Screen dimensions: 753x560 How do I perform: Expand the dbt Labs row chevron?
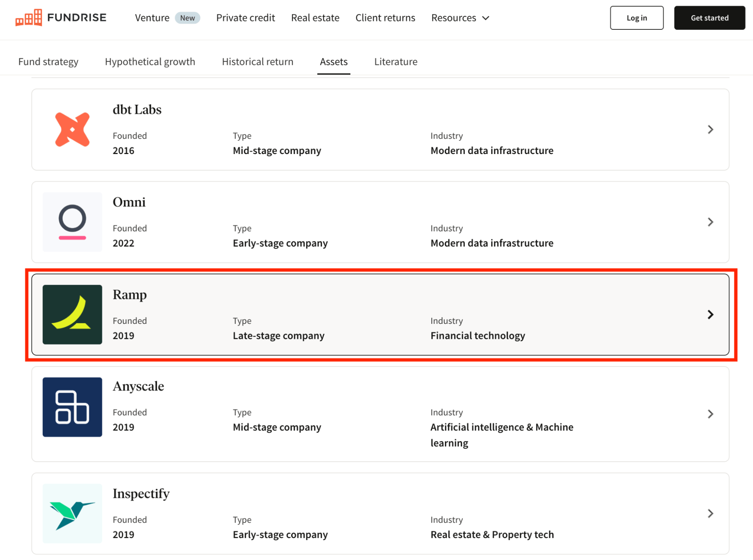tap(710, 130)
